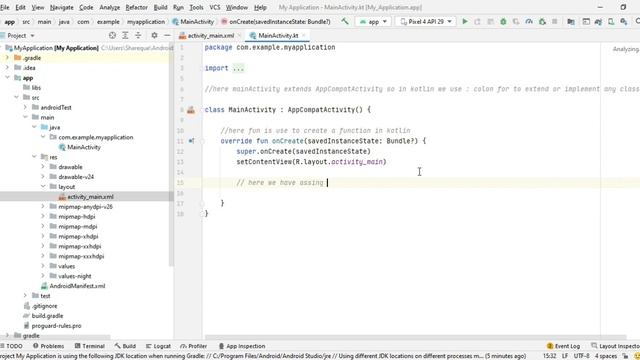Run the app with green play button
Viewport: 640px width, 360px height.
[464, 21]
